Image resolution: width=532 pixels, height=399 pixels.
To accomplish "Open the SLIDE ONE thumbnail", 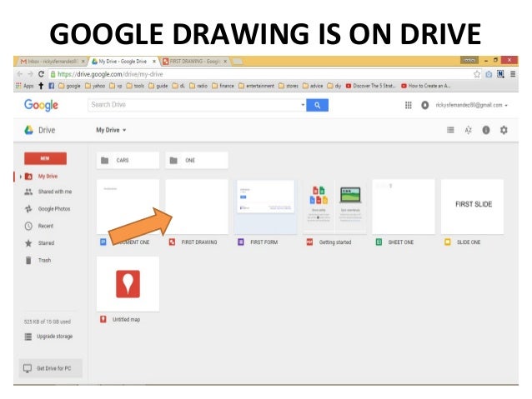I will [472, 207].
